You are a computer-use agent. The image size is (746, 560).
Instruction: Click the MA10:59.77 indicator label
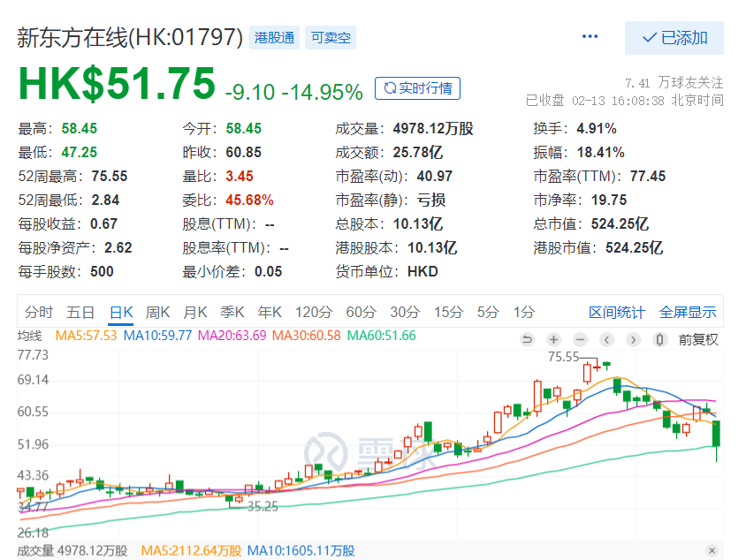[157, 336]
